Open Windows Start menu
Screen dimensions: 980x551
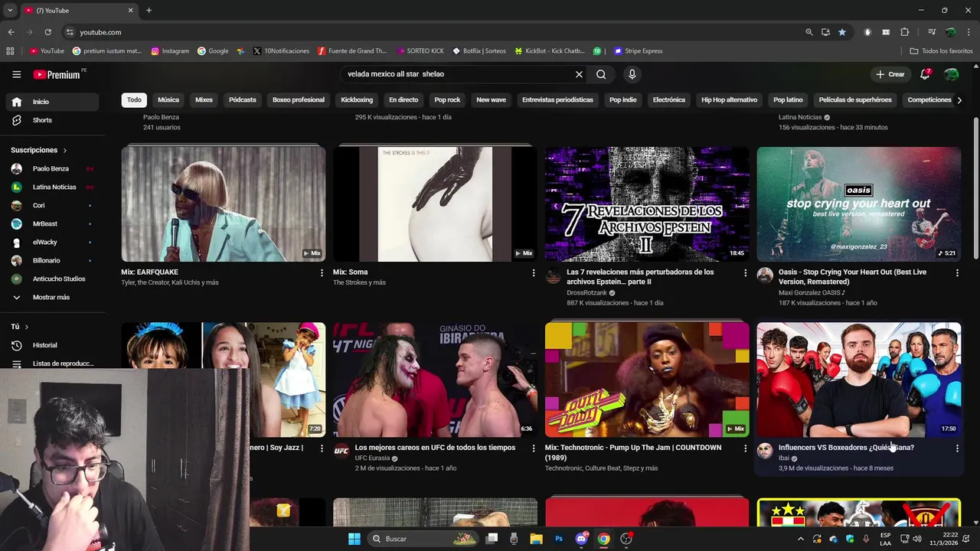click(x=354, y=539)
